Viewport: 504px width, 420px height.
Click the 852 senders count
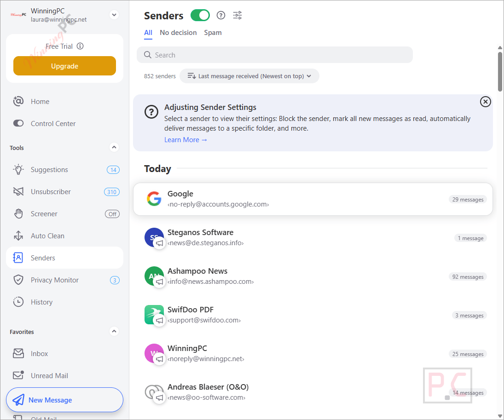(x=160, y=76)
